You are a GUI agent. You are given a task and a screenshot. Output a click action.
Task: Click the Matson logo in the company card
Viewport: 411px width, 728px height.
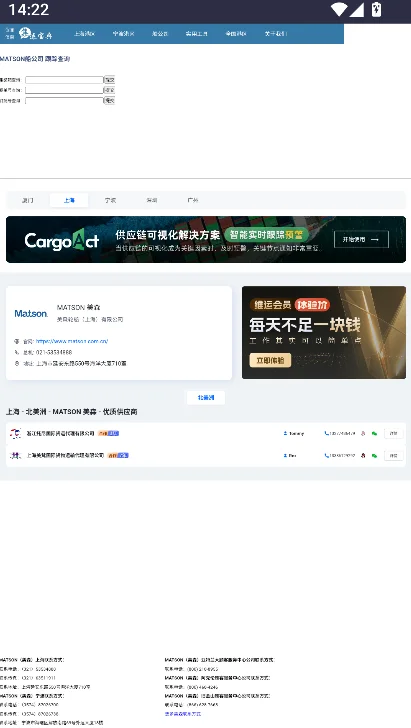(31, 313)
